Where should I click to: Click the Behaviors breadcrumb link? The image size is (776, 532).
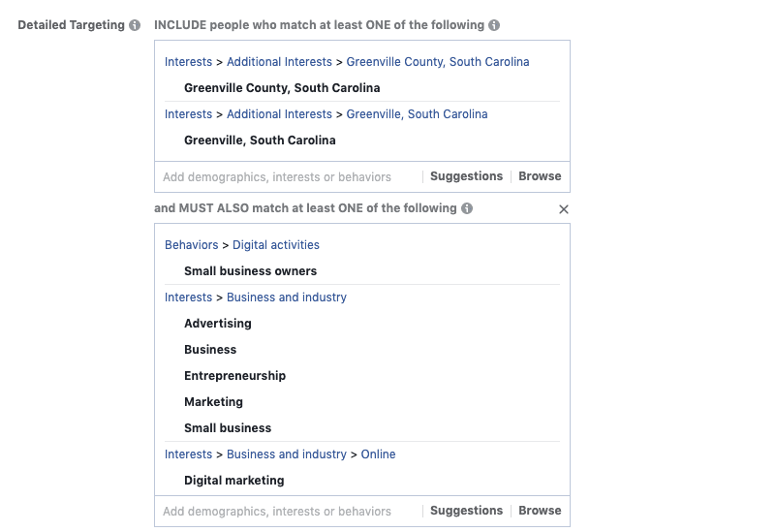pyautogui.click(x=191, y=245)
